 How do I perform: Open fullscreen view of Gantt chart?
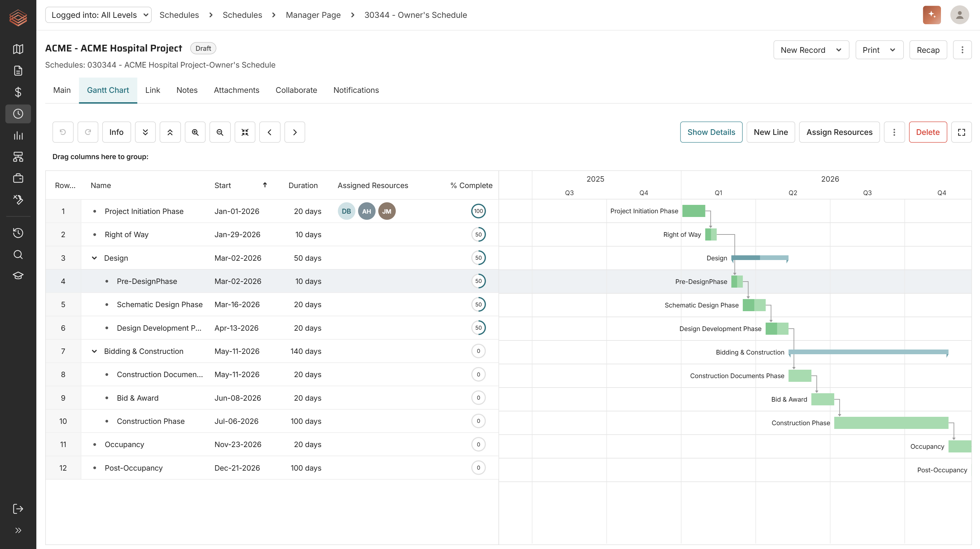click(961, 132)
